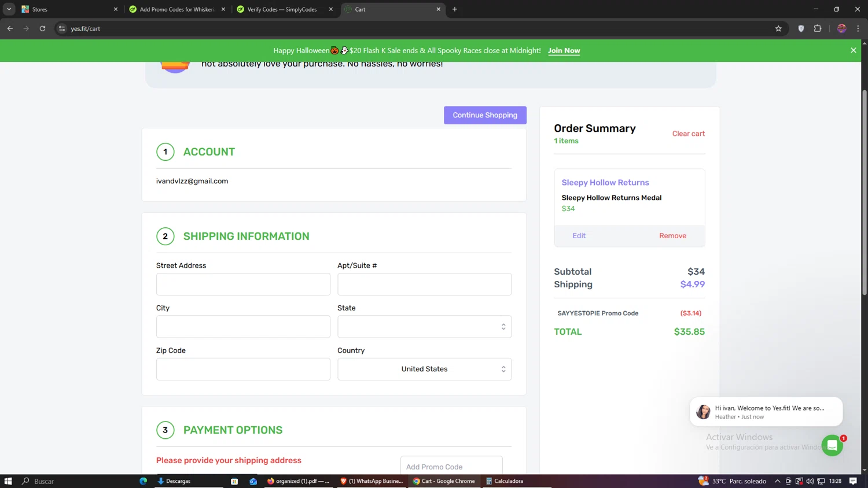Open a new browser tab

point(455,9)
